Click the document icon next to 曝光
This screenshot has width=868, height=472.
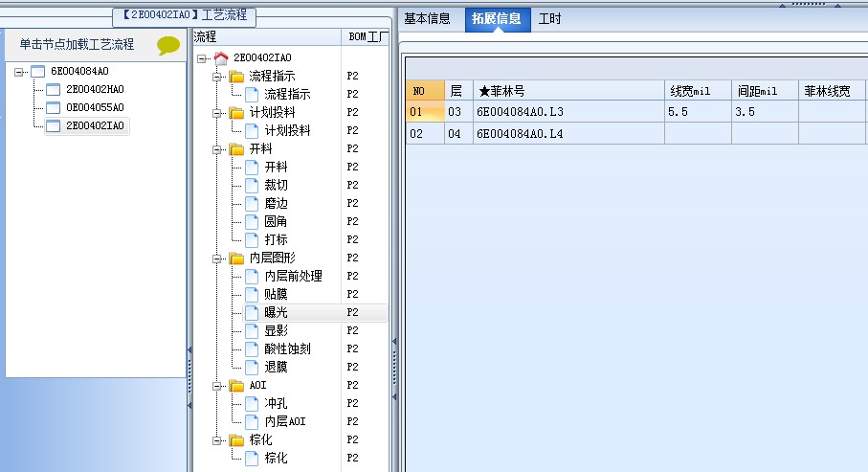pos(252,313)
